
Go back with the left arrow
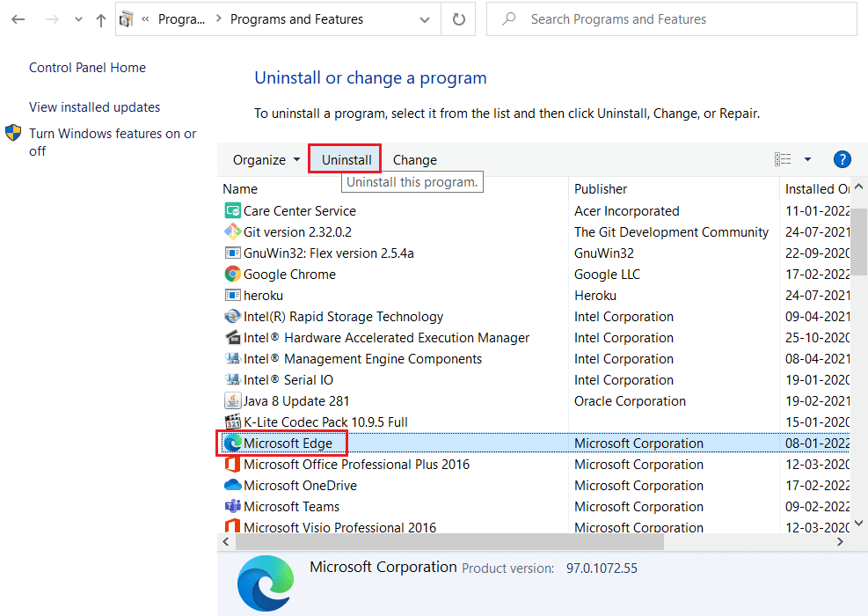coord(18,19)
